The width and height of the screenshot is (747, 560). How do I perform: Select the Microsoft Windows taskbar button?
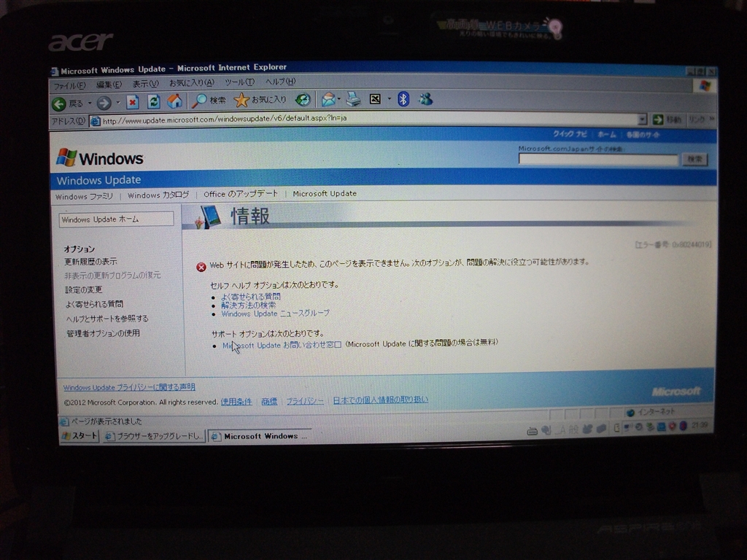(260, 436)
